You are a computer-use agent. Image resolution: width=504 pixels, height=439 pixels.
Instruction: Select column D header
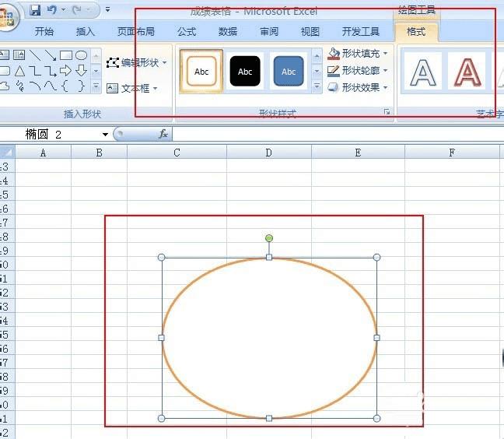click(269, 153)
